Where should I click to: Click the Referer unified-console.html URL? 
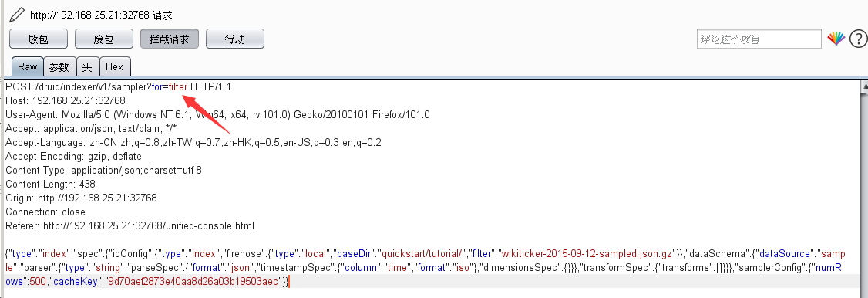(x=148, y=226)
